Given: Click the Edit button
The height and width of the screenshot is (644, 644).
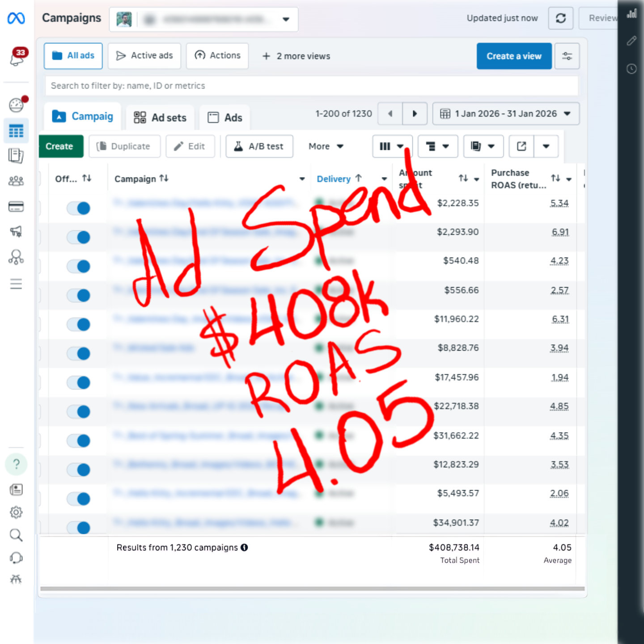Looking at the screenshot, I should coord(190,146).
